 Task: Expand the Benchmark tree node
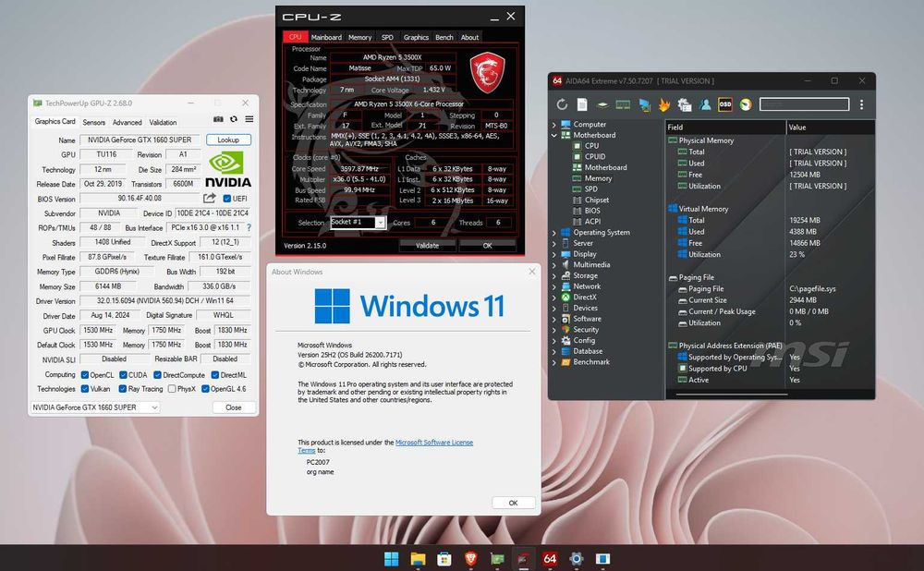click(553, 362)
